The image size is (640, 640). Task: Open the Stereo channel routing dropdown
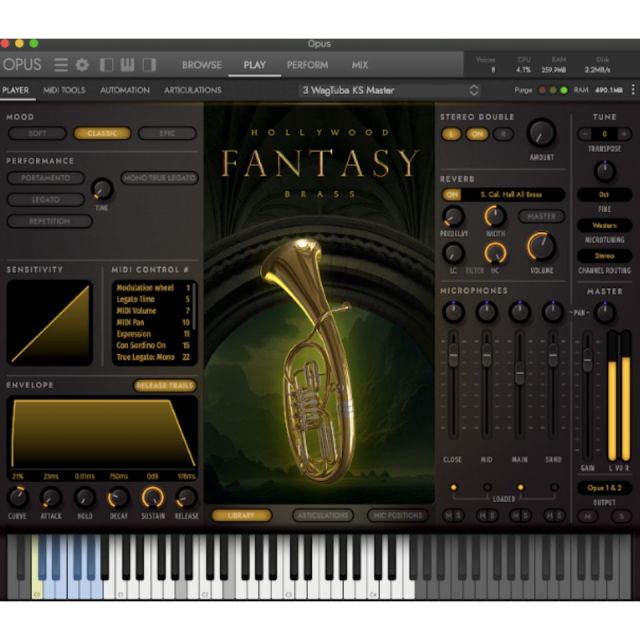tap(604, 256)
